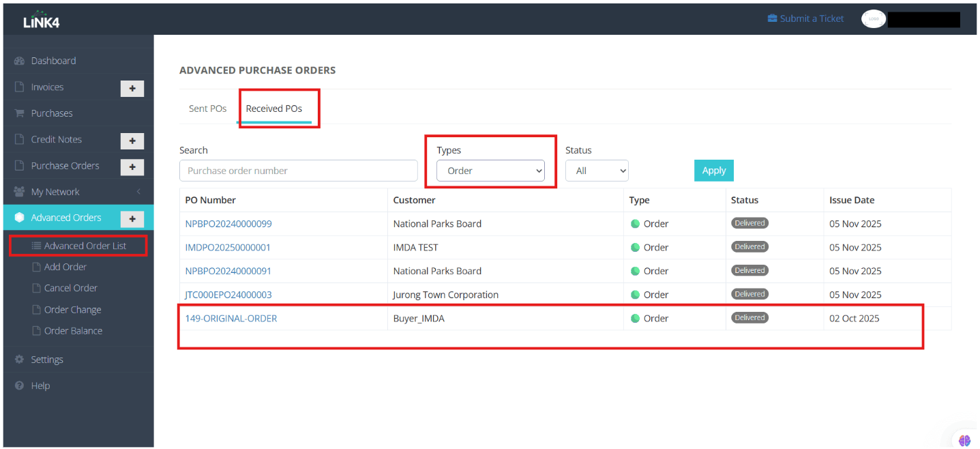
Task: Click the user profile avatar in header
Action: 873,19
